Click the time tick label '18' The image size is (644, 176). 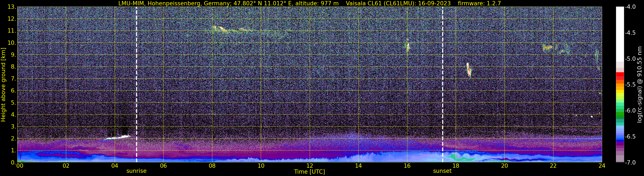coord(456,166)
